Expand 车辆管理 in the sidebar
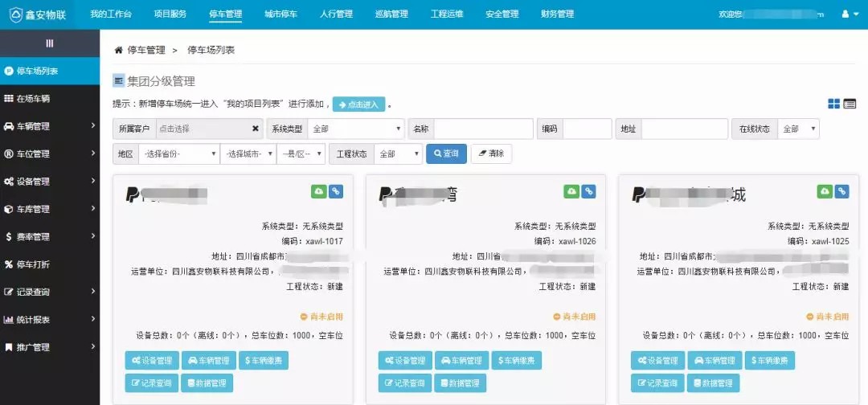The image size is (868, 405). (50, 126)
